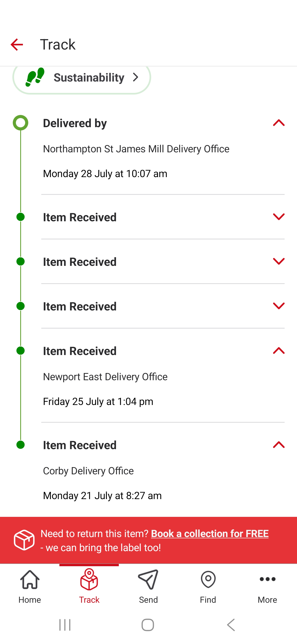Collapse the Newport East Item Received entry

[x=279, y=350]
